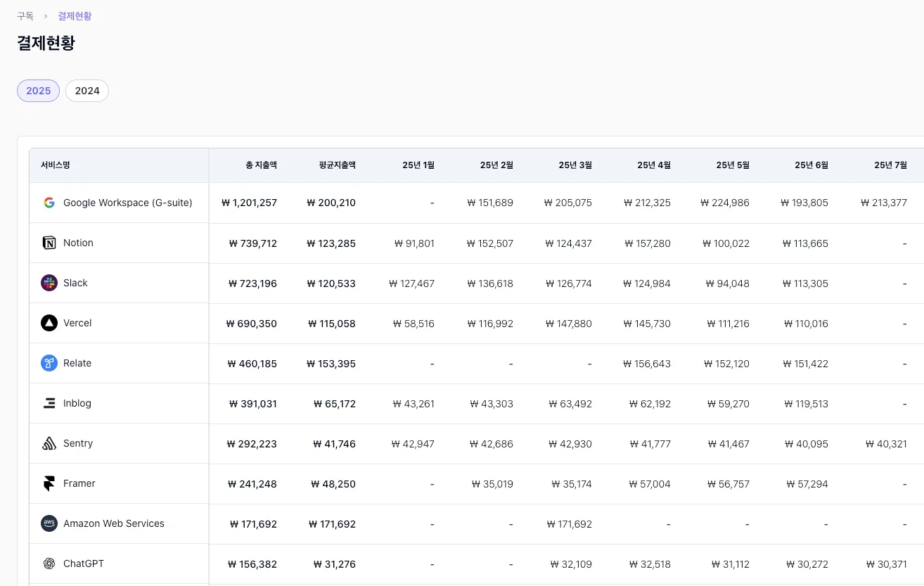Click the Slack logo icon
The width and height of the screenshot is (924, 586).
point(49,283)
